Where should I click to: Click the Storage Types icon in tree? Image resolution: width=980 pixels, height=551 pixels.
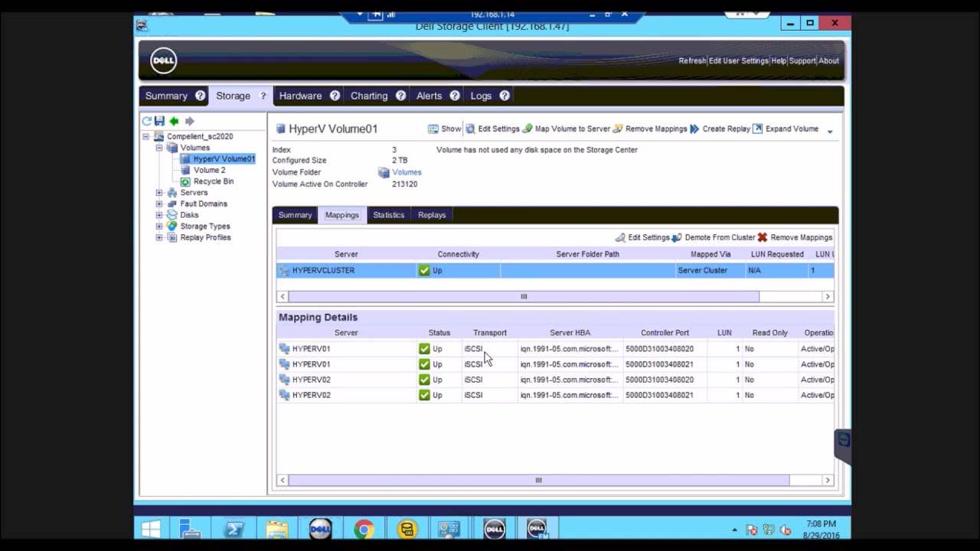(172, 226)
